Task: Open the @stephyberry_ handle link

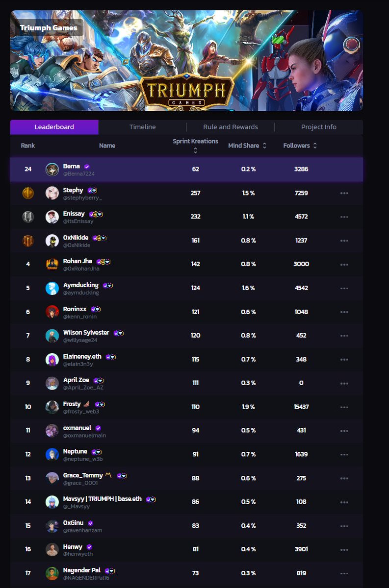Action: [82, 198]
